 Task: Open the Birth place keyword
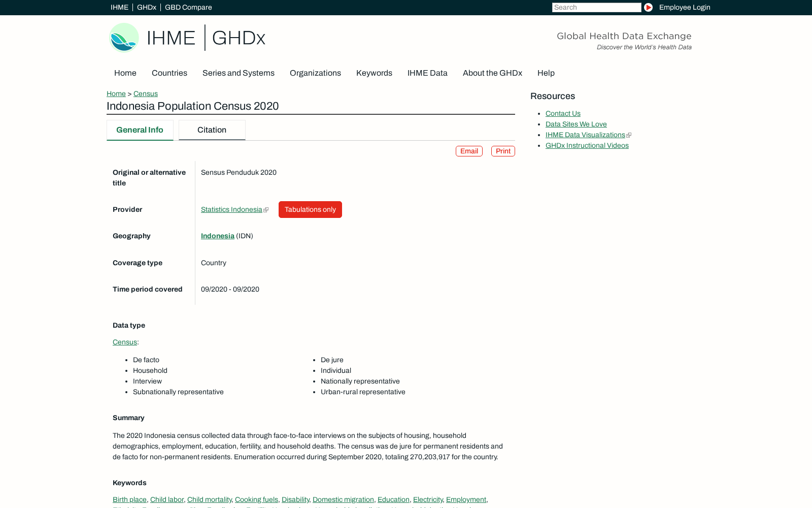[129, 500]
